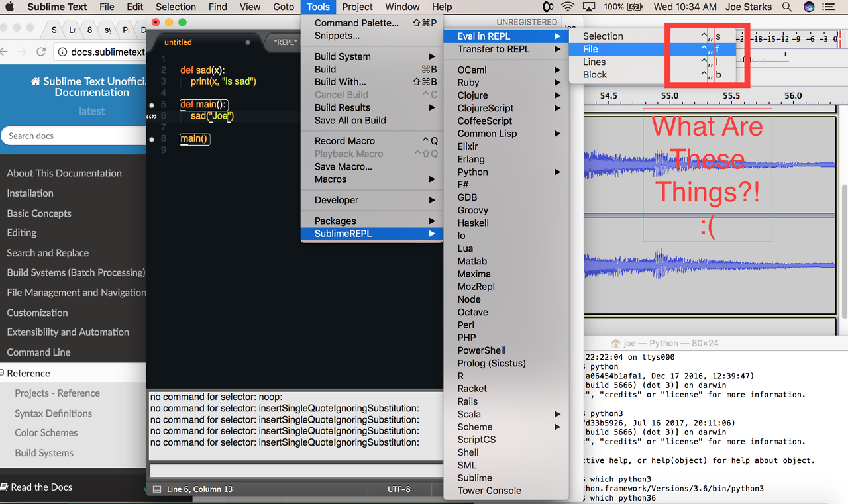The height and width of the screenshot is (504, 848).
Task: Click Line 6, Column 13 in the status bar
Action: pos(200,489)
